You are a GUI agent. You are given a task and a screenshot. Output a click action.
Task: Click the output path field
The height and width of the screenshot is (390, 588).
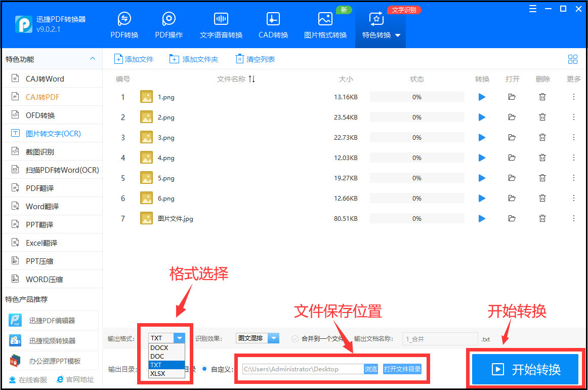[303, 369]
